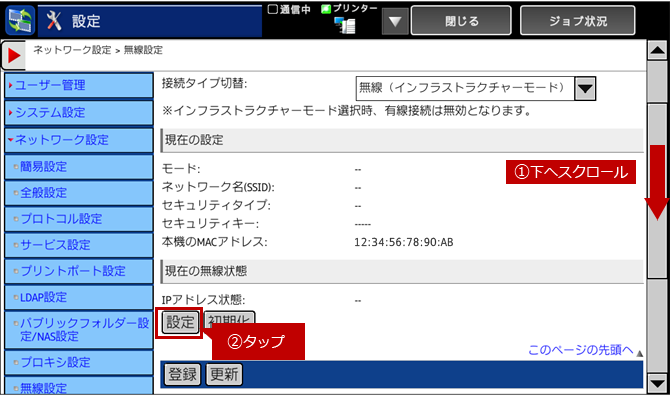Open ジョブ状況 job status
This screenshot has height=396, width=670.
tap(578, 21)
